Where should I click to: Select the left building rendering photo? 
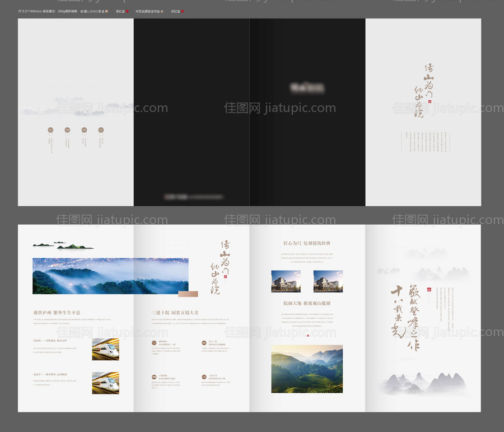coord(286,281)
